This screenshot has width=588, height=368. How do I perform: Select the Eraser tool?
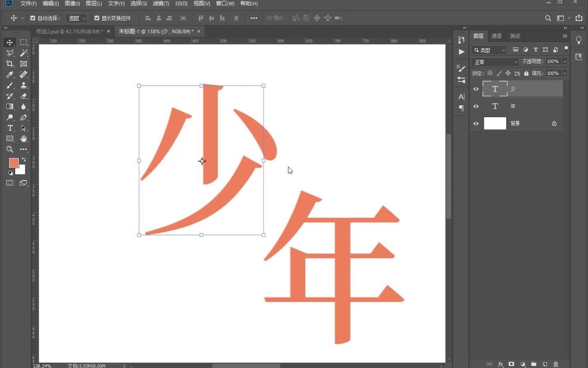(23, 96)
